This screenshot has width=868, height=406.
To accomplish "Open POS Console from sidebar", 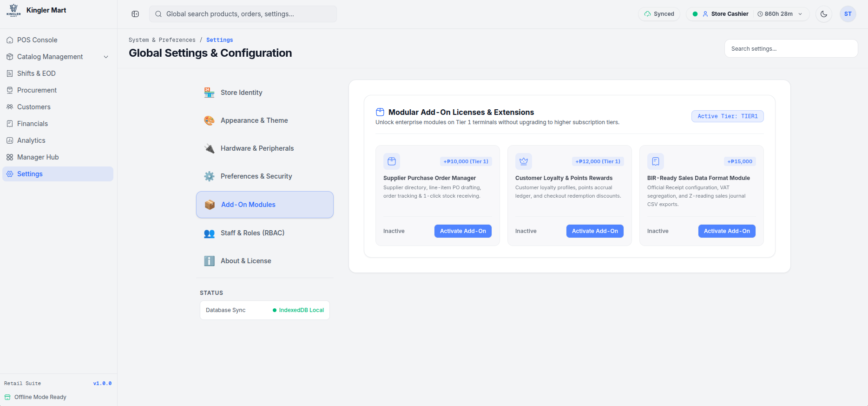I will [x=58, y=40].
